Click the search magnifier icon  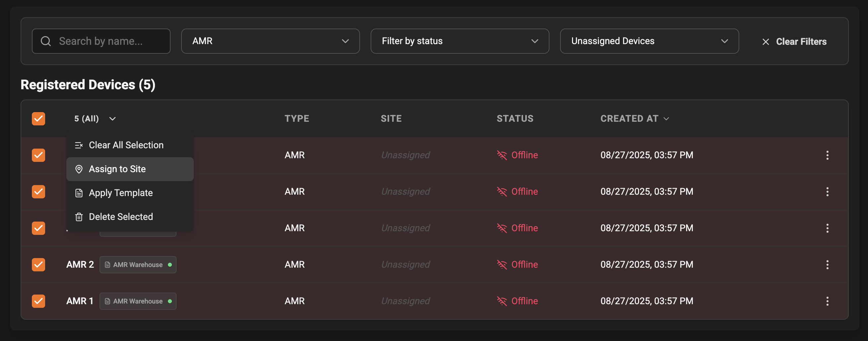tap(46, 41)
